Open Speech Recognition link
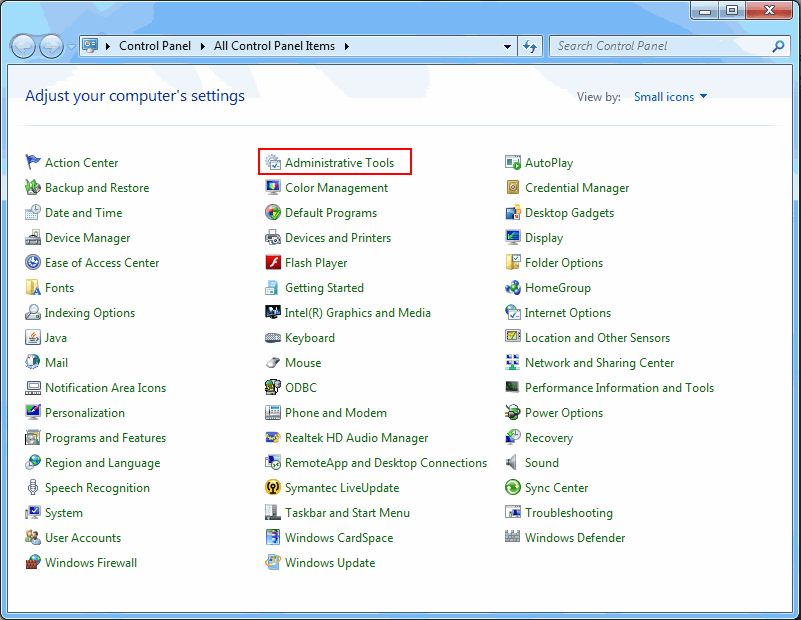Screen dimensions: 801x620 tap(97, 488)
